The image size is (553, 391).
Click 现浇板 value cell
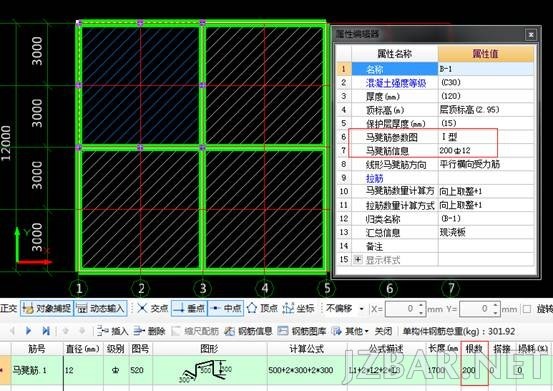point(486,232)
